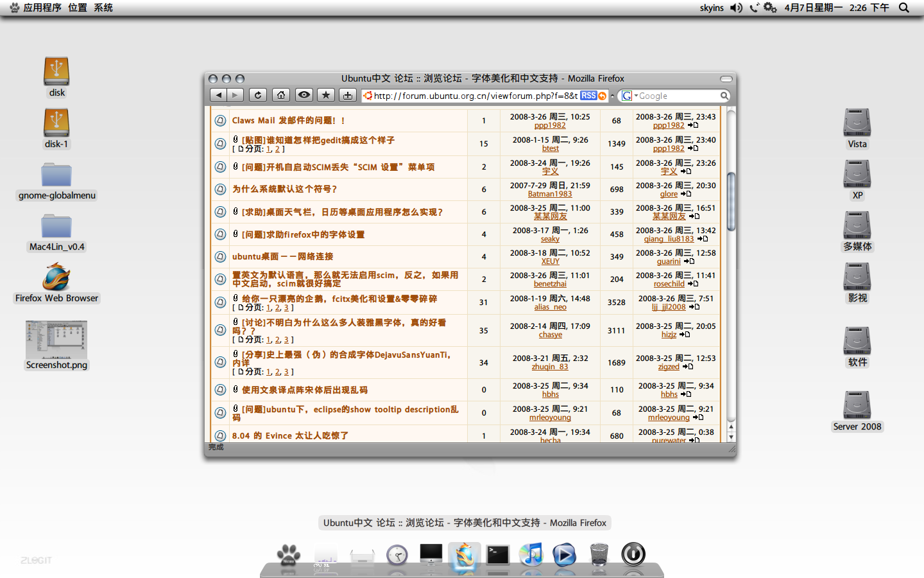Go to page 2 of the gedit topic
The image size is (924, 578).
pyautogui.click(x=277, y=149)
